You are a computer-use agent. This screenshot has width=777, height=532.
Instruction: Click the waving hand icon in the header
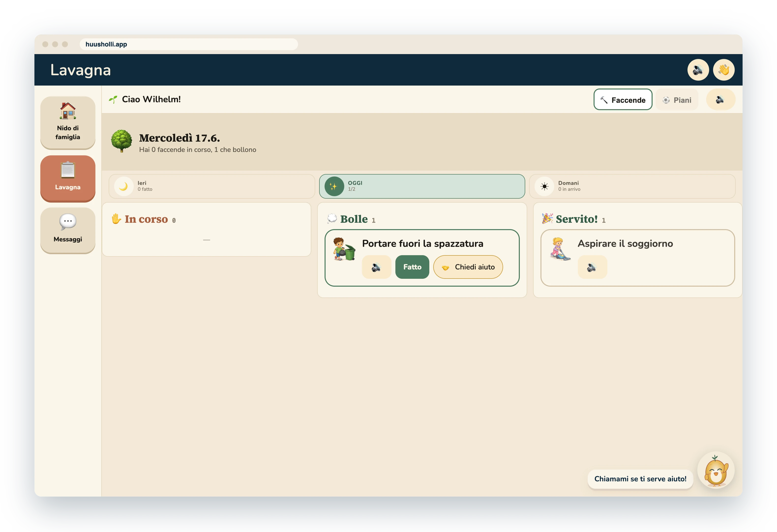(723, 70)
